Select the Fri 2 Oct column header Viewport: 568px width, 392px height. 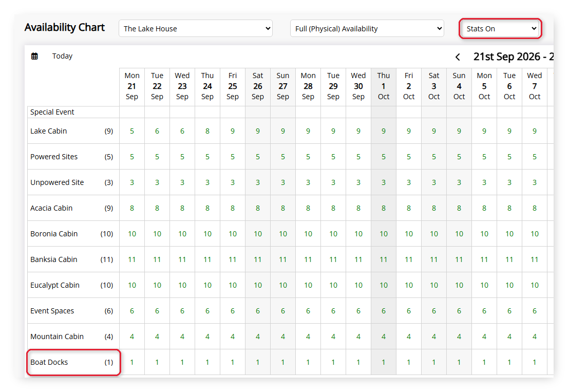409,86
